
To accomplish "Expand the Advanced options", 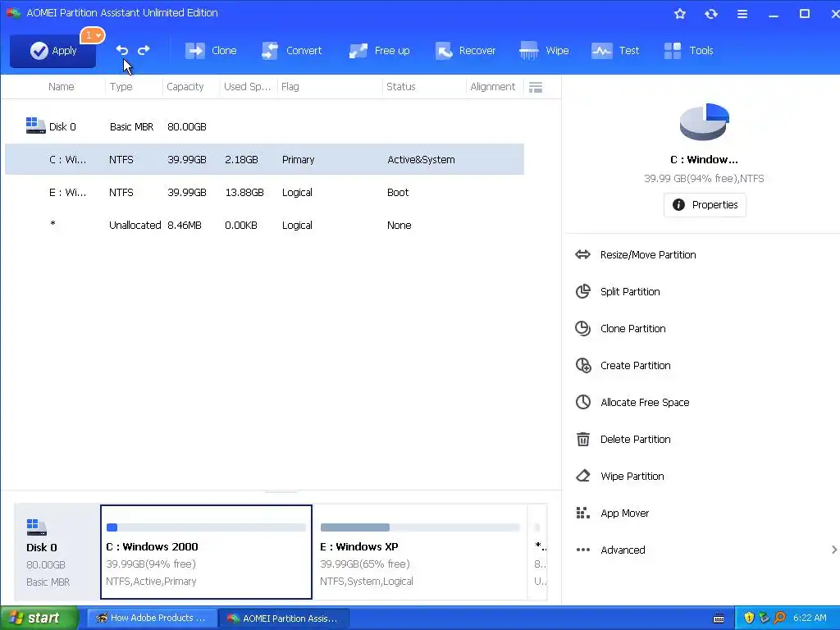I will tap(623, 550).
